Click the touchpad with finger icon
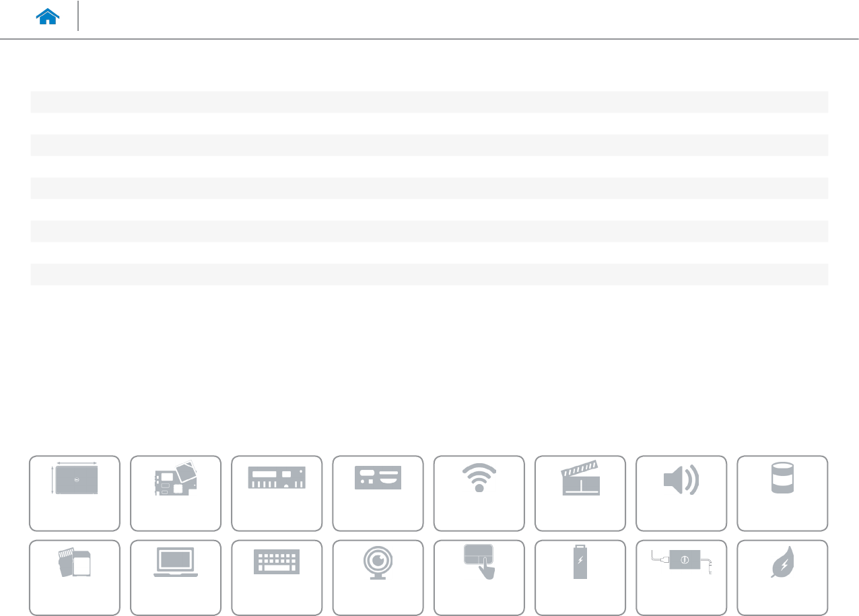 (479, 577)
